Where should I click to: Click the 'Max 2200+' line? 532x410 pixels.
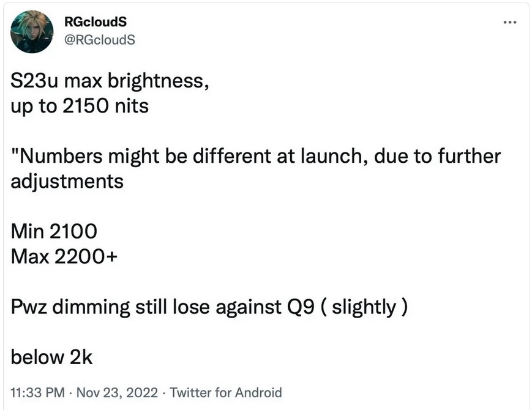(64, 256)
